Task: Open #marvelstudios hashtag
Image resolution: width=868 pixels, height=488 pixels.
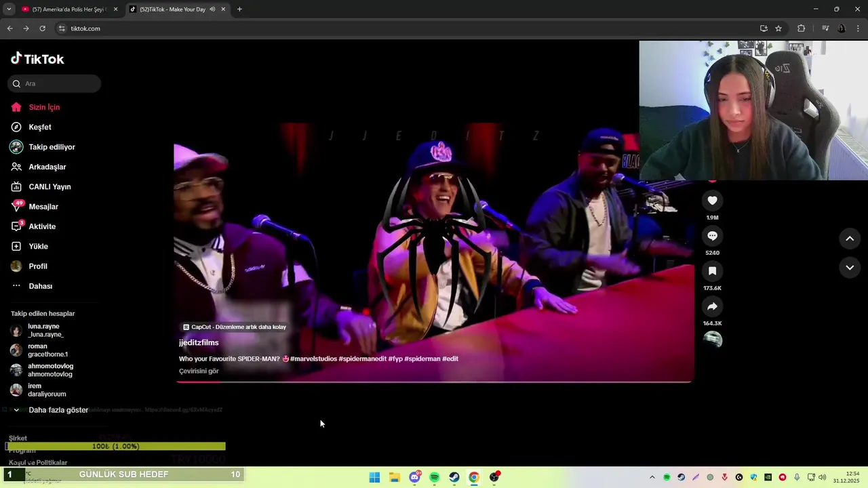Action: [x=313, y=359]
